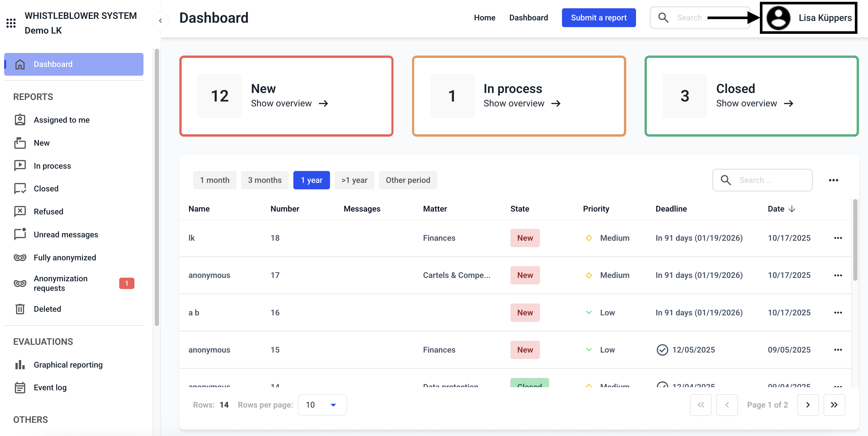868x436 pixels.
Task: Select the 1 month period filter
Action: pos(215,180)
